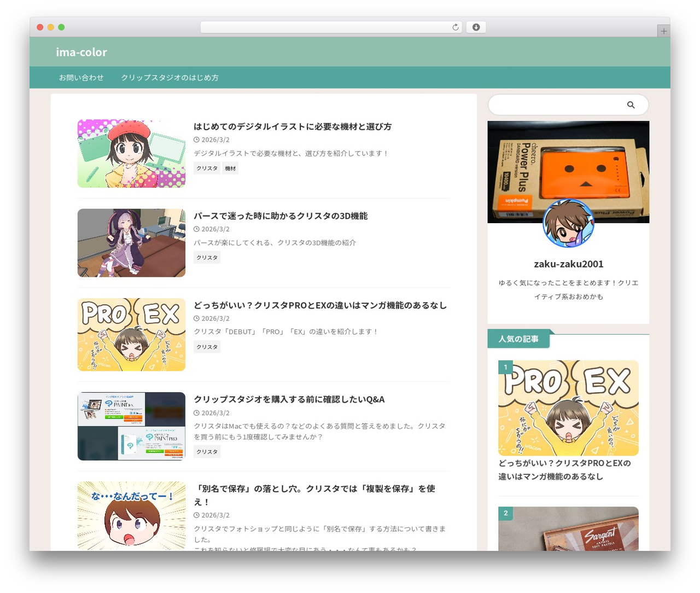Click the search magnifier icon

point(631,105)
